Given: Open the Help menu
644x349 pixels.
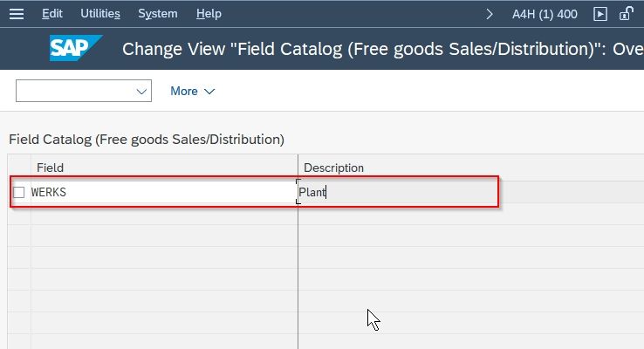Looking at the screenshot, I should 209,14.
